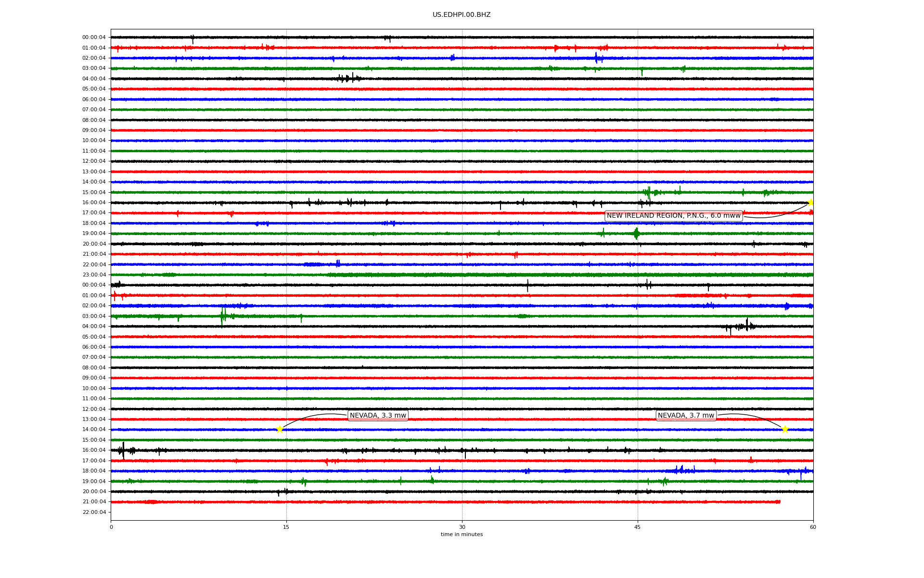Click the 14:00:04 label beside Nevada blue trace
The width and height of the screenshot is (924, 578).
tap(94, 430)
